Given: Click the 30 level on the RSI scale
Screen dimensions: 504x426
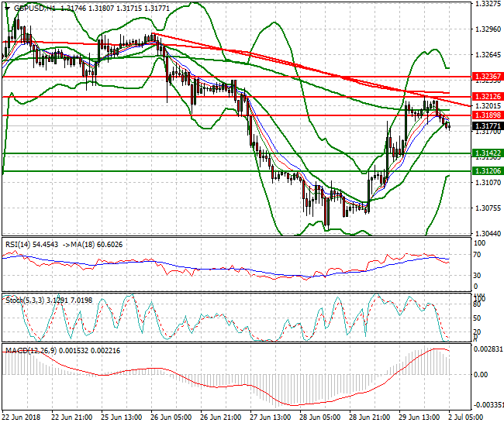Looking at the screenshot, I should click(x=478, y=276).
